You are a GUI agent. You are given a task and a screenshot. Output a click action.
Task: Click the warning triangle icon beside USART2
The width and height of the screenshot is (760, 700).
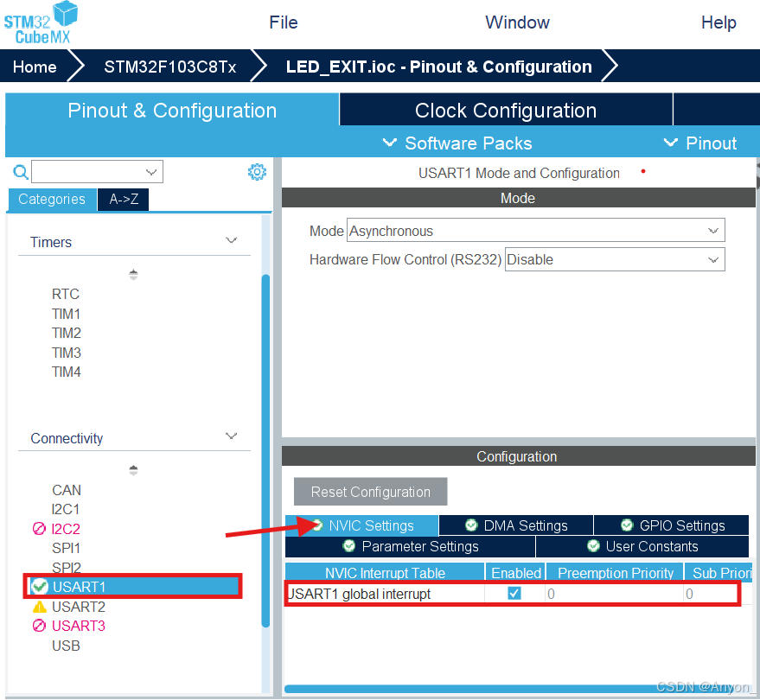click(39, 607)
